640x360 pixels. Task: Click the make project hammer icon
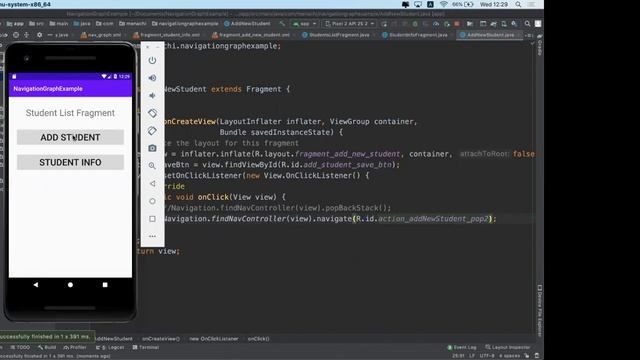(282, 24)
